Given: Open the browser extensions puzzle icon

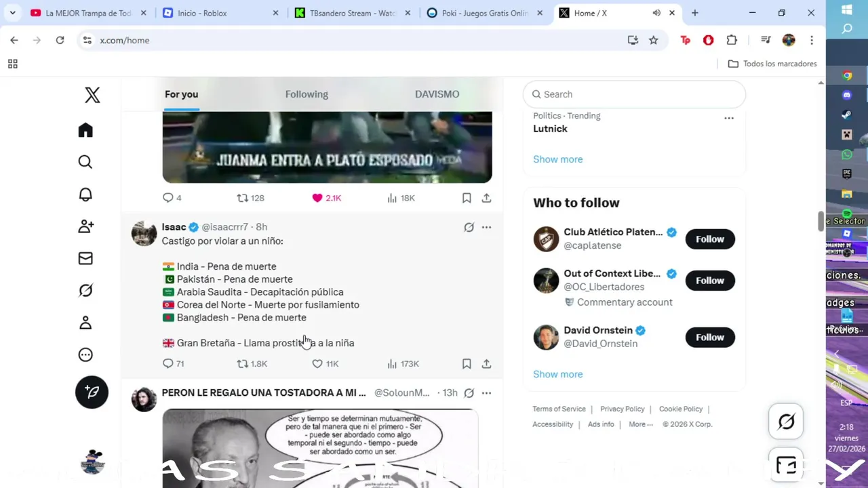Looking at the screenshot, I should click(732, 40).
